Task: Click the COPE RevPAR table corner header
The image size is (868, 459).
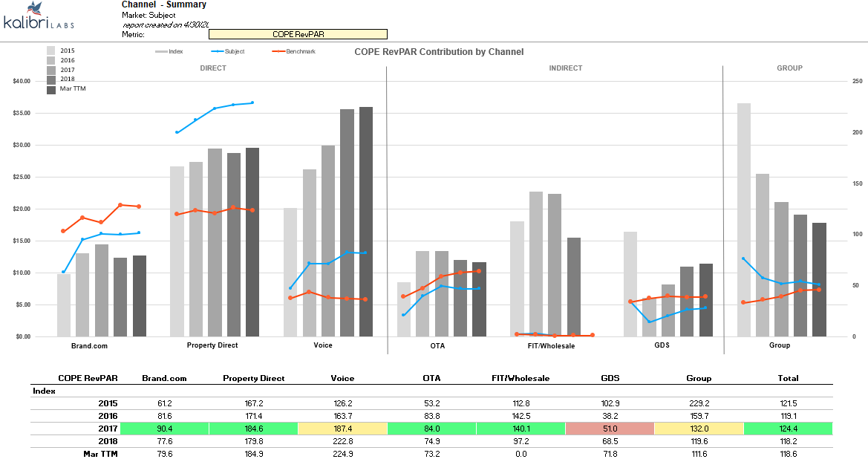Action: [88, 379]
